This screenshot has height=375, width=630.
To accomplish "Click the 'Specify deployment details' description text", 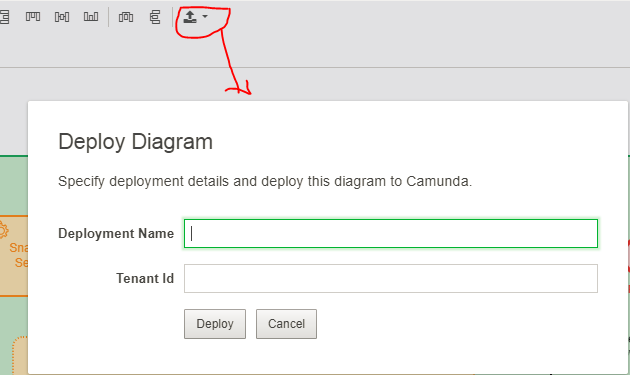I will pos(265,182).
